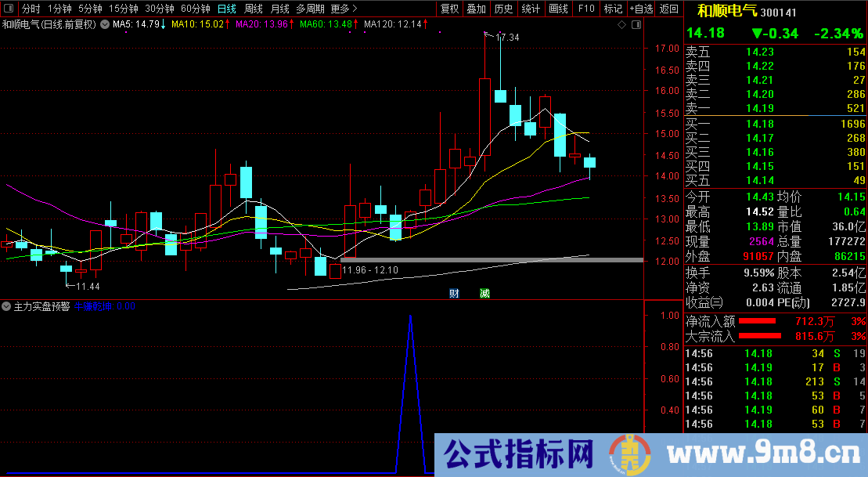
Task: Add 和顺电气 to watchlist with +自选
Action: coord(641,9)
